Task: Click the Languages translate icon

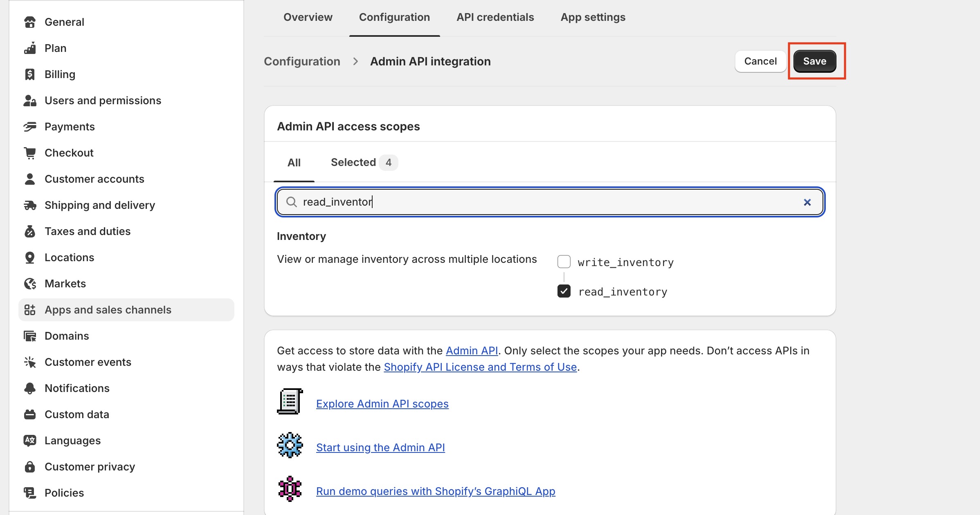Action: pyautogui.click(x=30, y=441)
